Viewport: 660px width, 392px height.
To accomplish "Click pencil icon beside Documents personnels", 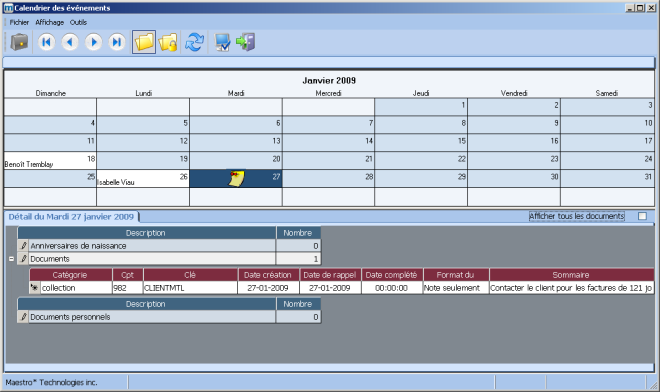I will tap(24, 317).
